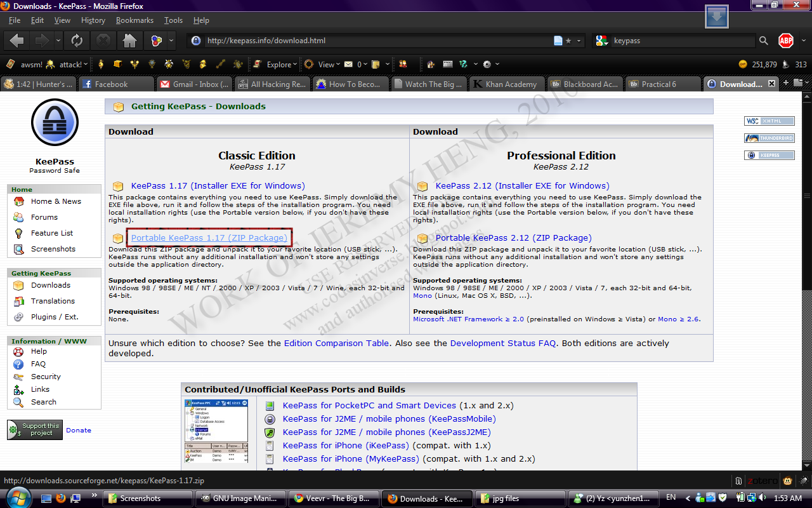Viewport: 812px width, 508px height.
Task: Switch to the Practical 6 tab
Action: point(662,84)
